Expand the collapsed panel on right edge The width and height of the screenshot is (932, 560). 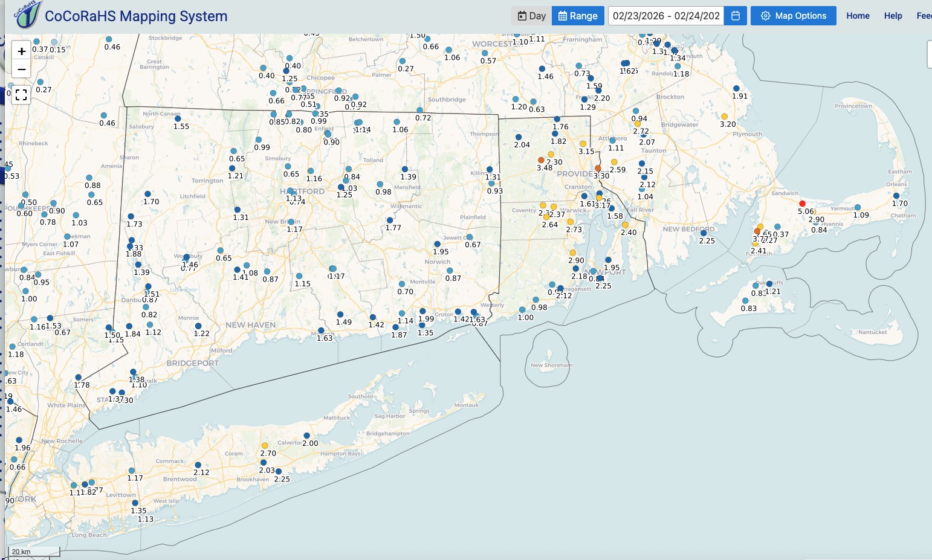[x=929, y=55]
